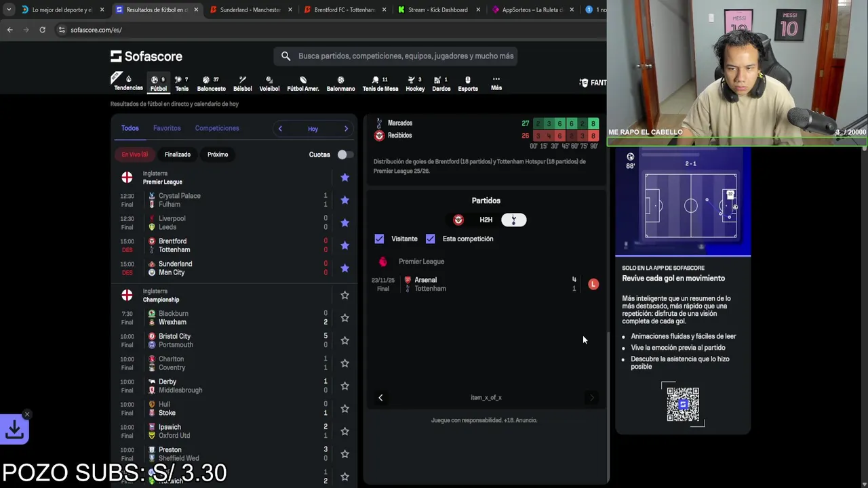Viewport: 868px width, 488px height.
Task: Open the Hoy date picker
Action: 313,129
